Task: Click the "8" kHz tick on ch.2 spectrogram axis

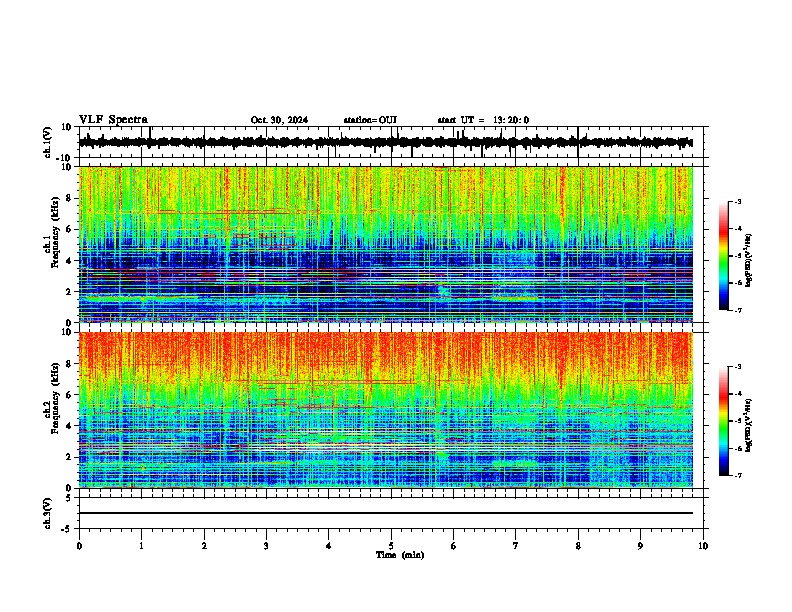Action: 70,364
